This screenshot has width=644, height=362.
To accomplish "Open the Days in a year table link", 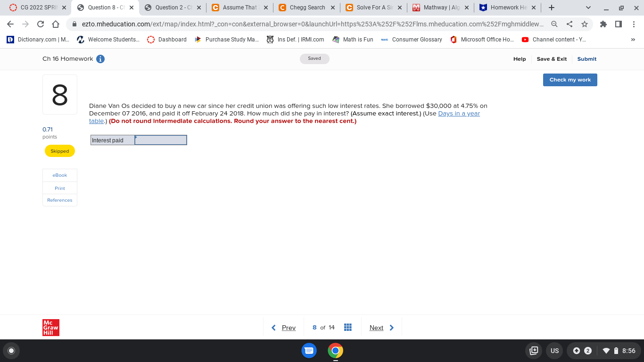I will [458, 113].
